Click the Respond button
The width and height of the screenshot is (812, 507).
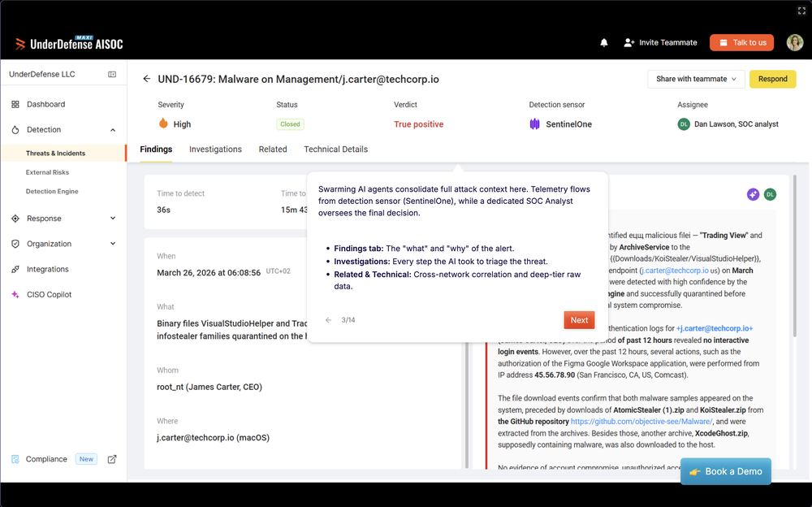pyautogui.click(x=773, y=79)
